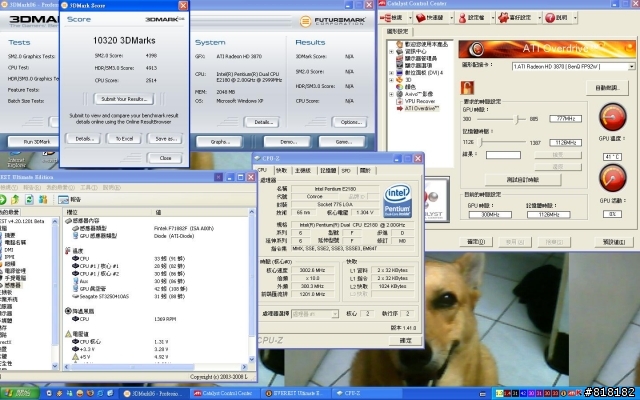Click the test custom clocks button in Overdrive
640x400 pixels.
523,180
